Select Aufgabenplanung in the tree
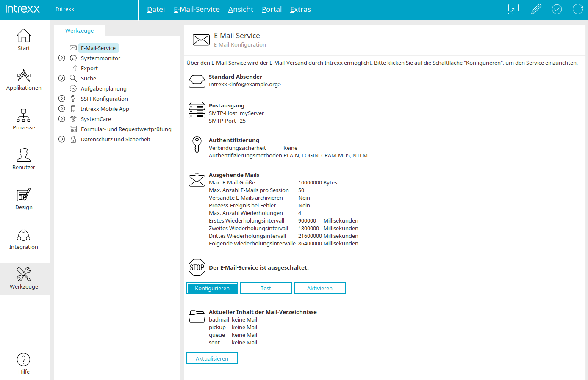Screen dimensions: 588x380 coord(103,88)
